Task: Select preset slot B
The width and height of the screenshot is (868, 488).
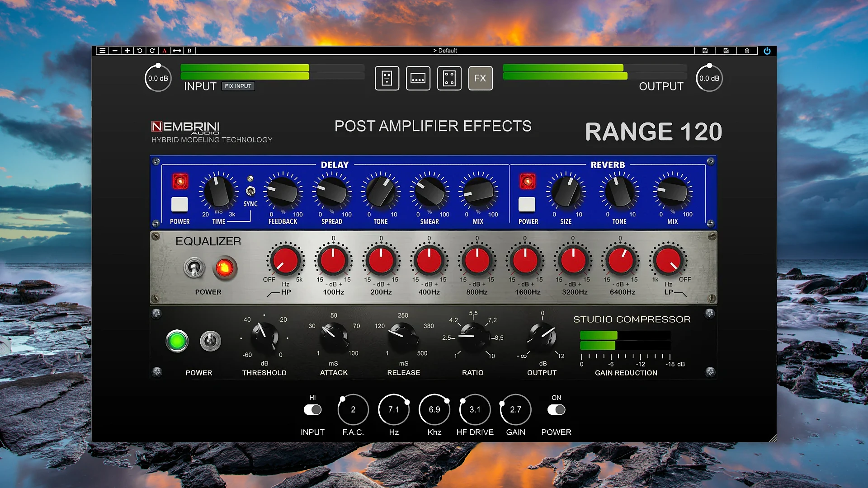Action: (x=189, y=51)
